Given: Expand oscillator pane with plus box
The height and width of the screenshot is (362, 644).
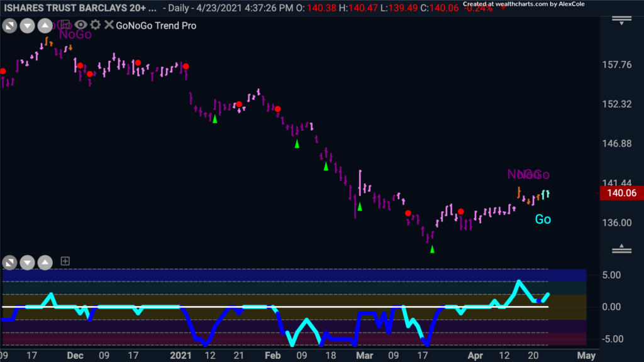Looking at the screenshot, I should point(65,261).
